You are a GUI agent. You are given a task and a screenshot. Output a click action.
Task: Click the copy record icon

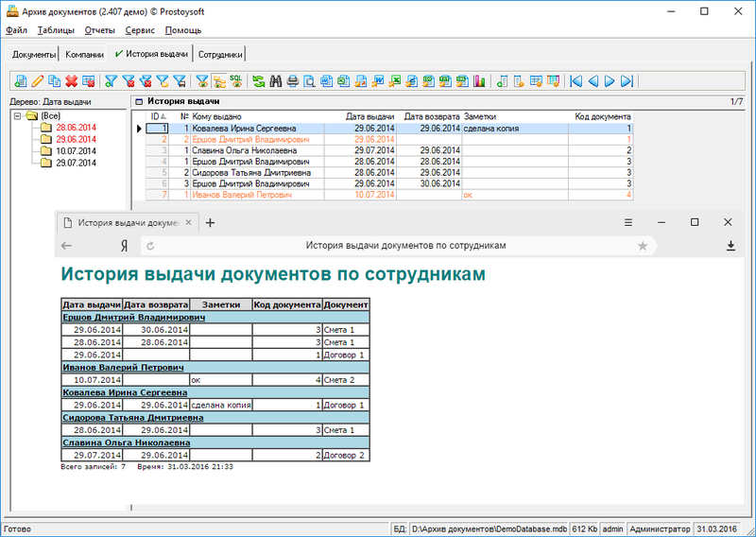tap(55, 81)
